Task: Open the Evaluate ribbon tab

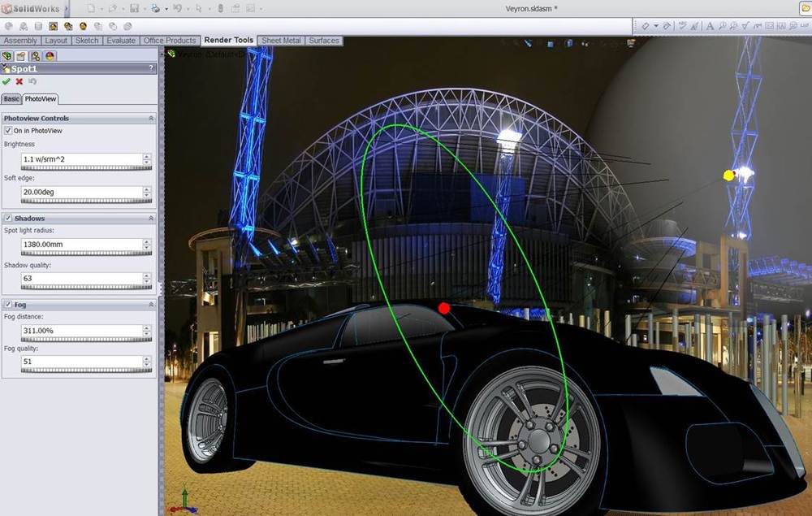Action: pos(120,41)
